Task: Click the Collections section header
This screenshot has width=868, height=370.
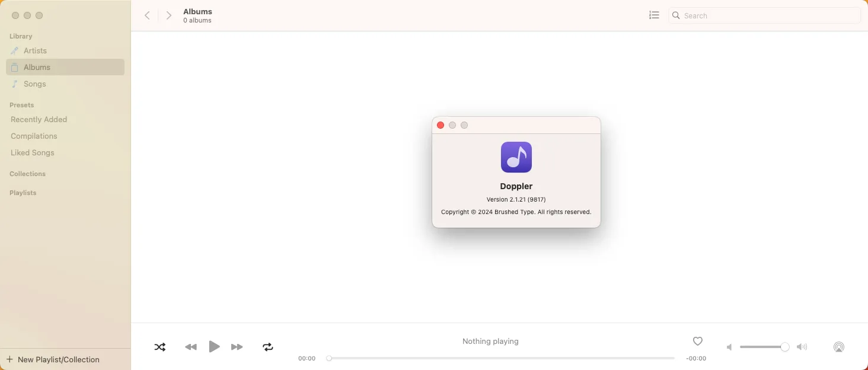Action: 27,174
